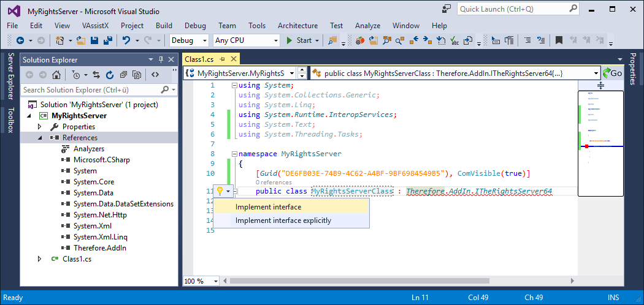Collapse the using directives code region
Viewport: 644px width, 305px height.
234,86
